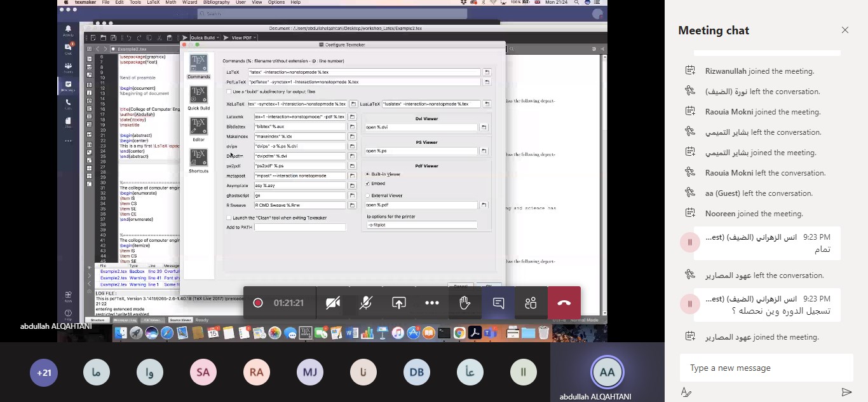Turn on the camera in meeting toolbar

333,303
